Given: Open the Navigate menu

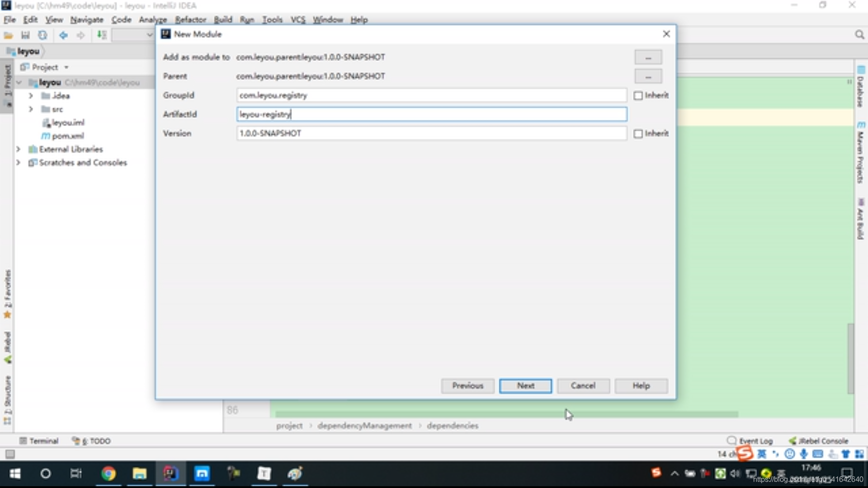Looking at the screenshot, I should [87, 19].
